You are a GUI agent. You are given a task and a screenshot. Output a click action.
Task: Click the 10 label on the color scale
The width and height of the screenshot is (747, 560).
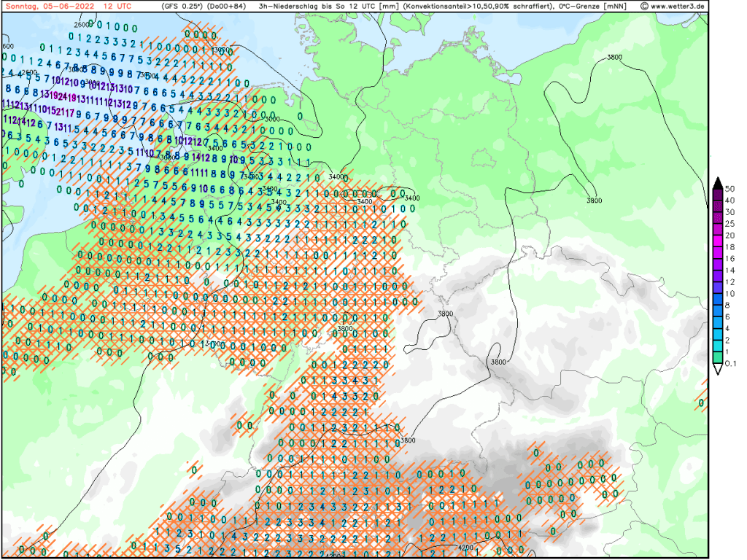coord(729,293)
